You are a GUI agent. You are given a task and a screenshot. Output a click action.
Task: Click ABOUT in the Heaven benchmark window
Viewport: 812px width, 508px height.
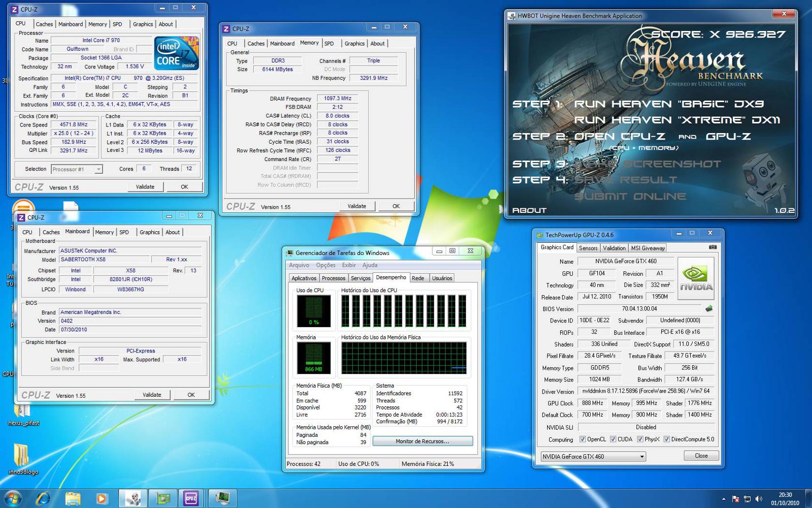click(529, 210)
